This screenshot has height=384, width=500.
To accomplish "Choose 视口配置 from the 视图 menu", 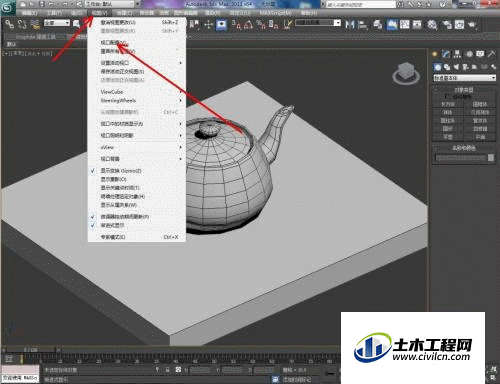I will click(x=137, y=43).
